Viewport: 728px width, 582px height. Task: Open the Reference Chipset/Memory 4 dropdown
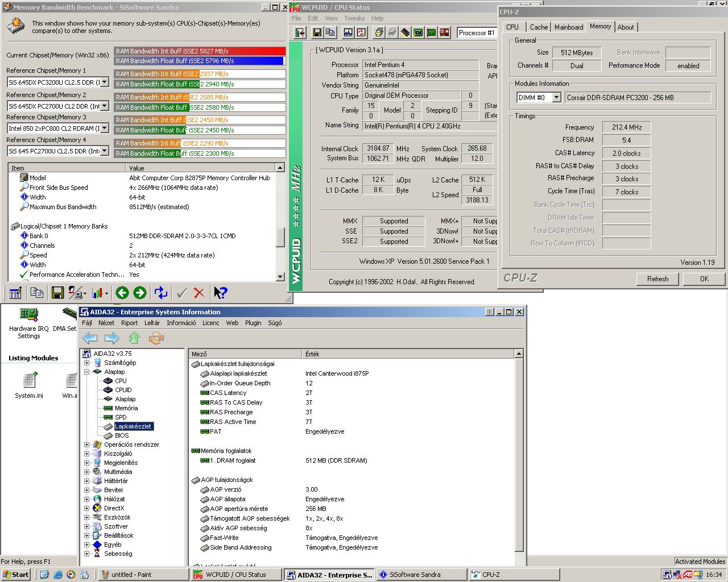click(x=104, y=151)
